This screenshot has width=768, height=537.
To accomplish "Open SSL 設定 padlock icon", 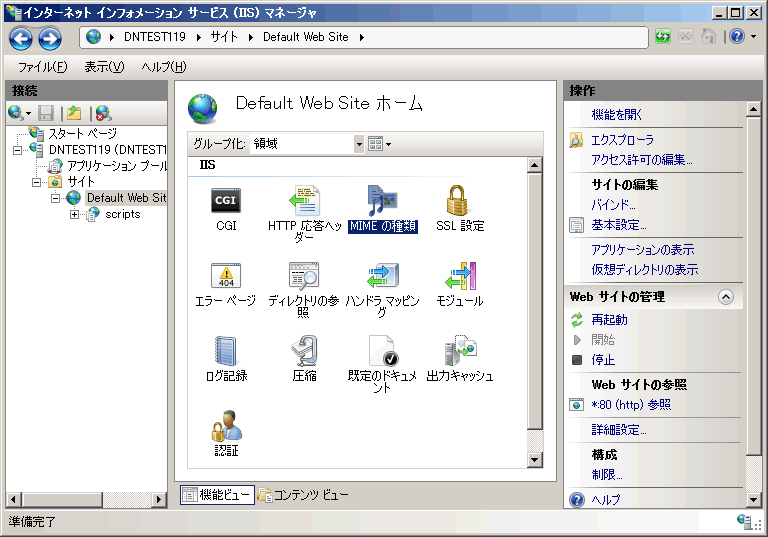I will pyautogui.click(x=457, y=200).
